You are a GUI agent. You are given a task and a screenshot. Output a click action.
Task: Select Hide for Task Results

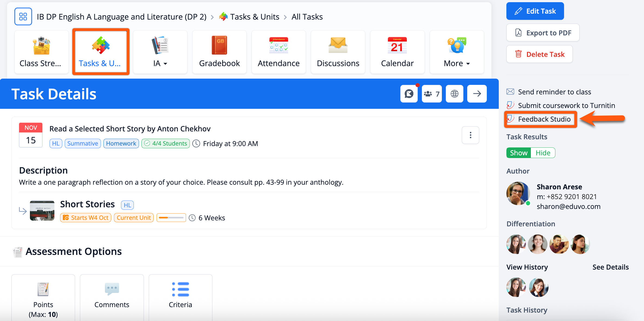click(x=543, y=153)
